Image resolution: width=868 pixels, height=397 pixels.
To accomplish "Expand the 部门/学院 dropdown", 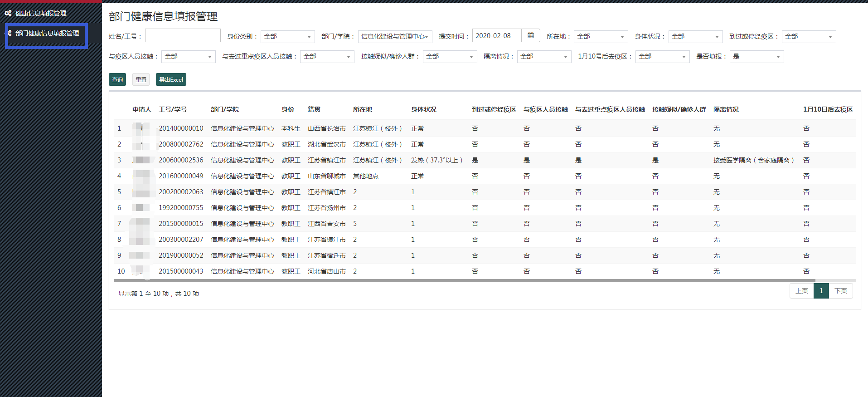I will (394, 36).
